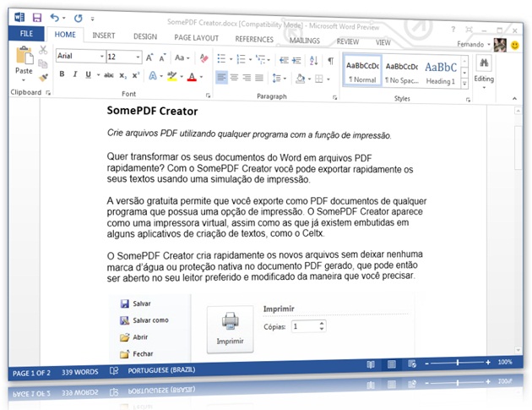The image size is (532, 410).
Task: Click the Editing binoculars icon
Action: click(x=484, y=63)
